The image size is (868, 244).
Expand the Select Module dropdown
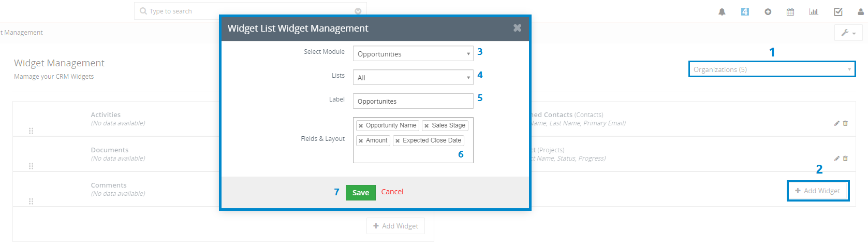413,54
